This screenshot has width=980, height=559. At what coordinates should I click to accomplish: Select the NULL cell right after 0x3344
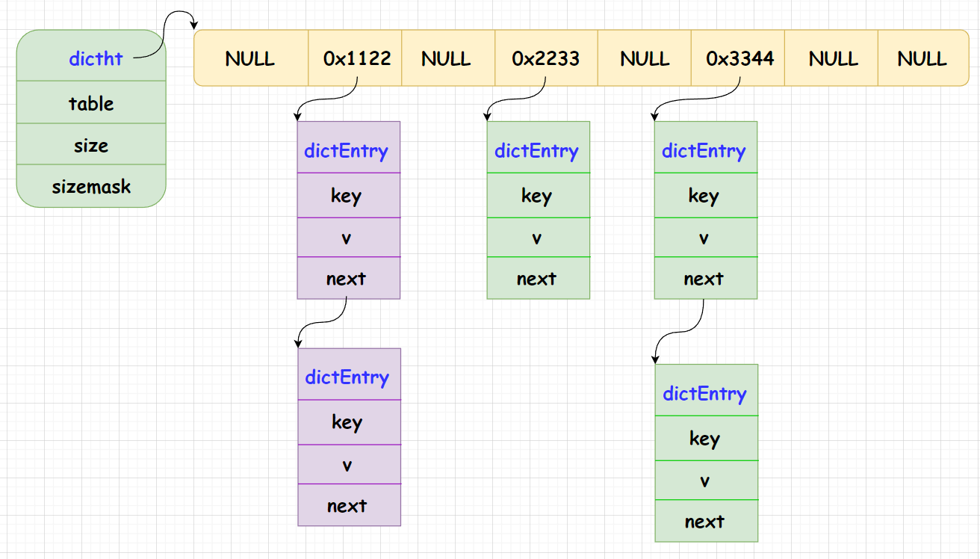(831, 58)
